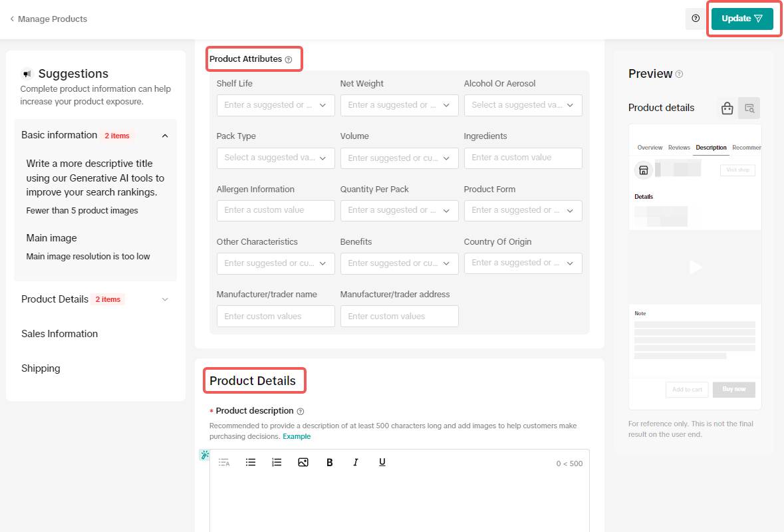Click the AI magic wand icon beside the editor
This screenshot has height=532, width=784.
click(x=204, y=455)
